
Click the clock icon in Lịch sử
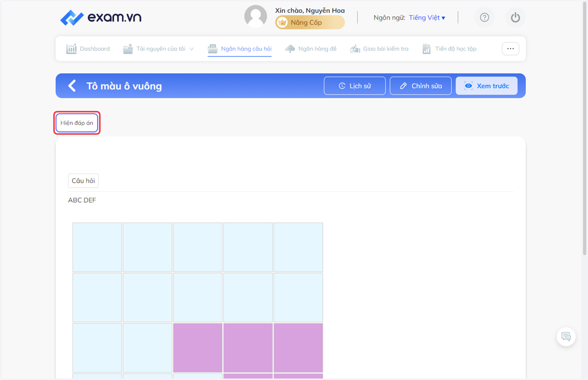(342, 86)
